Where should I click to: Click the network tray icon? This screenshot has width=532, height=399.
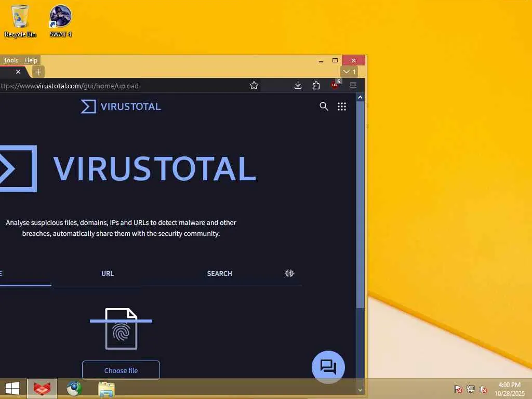click(x=471, y=389)
